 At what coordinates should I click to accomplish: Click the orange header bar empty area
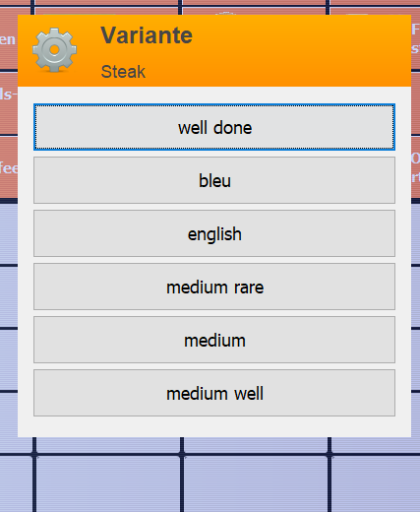click(295, 51)
